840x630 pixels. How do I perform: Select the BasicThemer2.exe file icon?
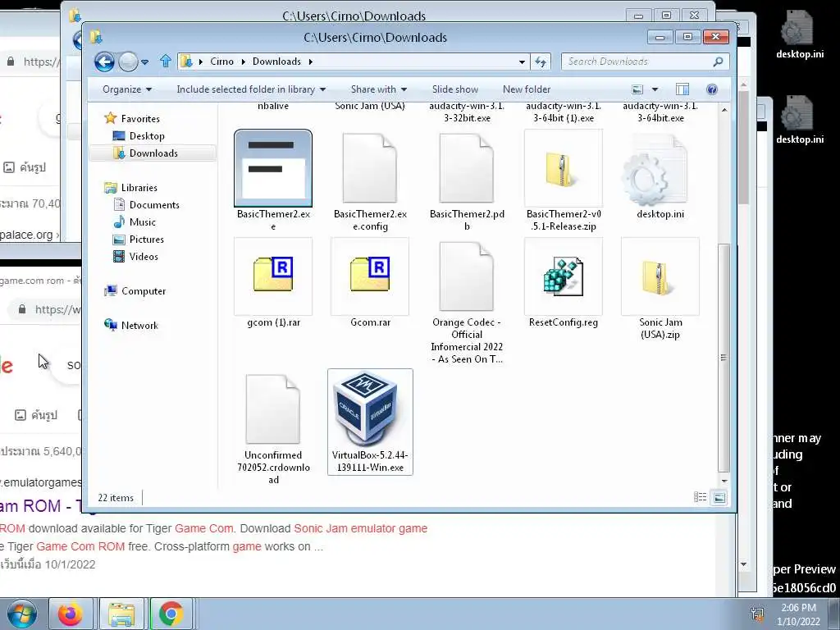click(273, 168)
